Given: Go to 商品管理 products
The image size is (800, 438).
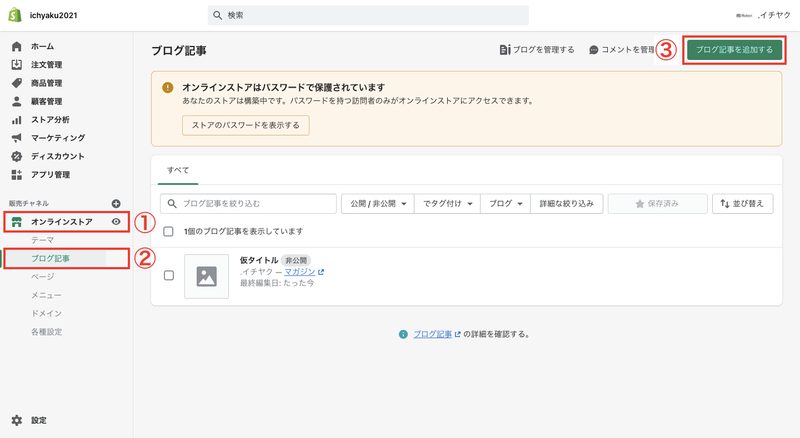Looking at the screenshot, I should point(46,83).
